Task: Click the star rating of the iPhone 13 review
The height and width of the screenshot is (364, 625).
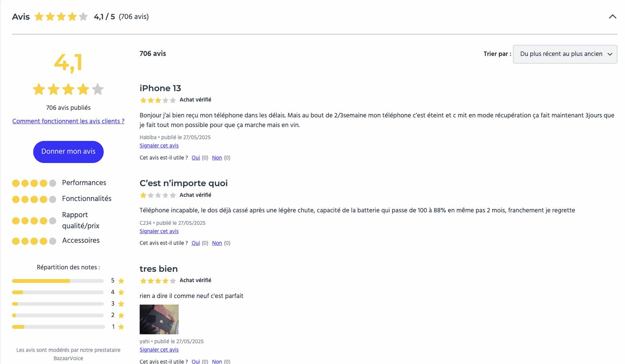Action: [158, 100]
